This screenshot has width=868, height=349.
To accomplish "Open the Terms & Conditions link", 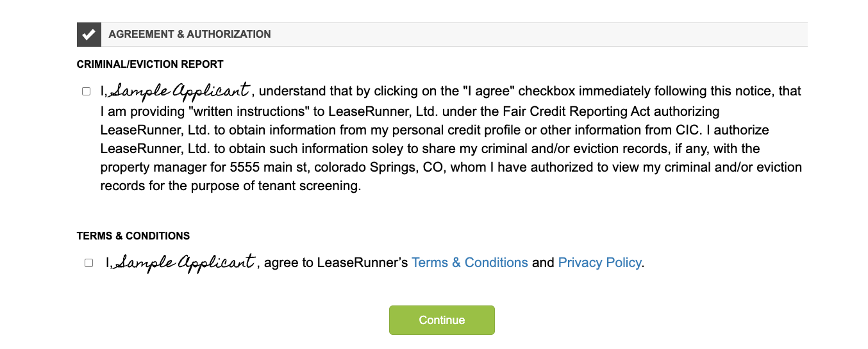I will 469,263.
